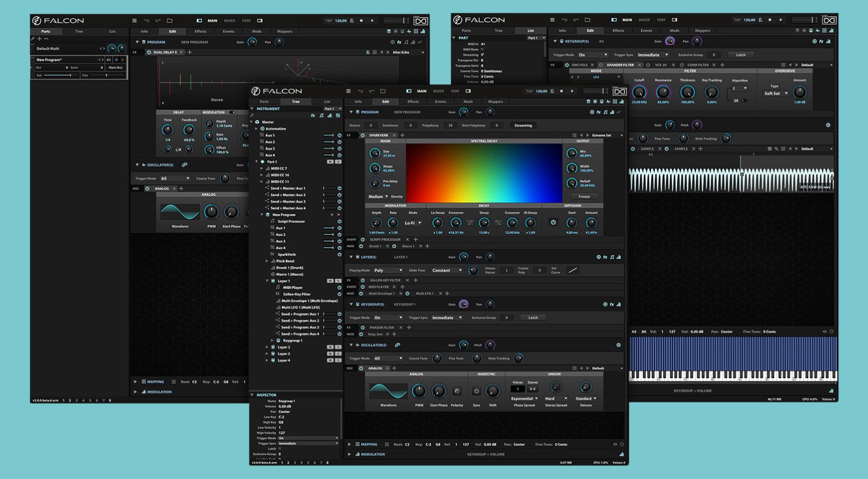Uncheck the Streaming checkbox in Part list

482,55
